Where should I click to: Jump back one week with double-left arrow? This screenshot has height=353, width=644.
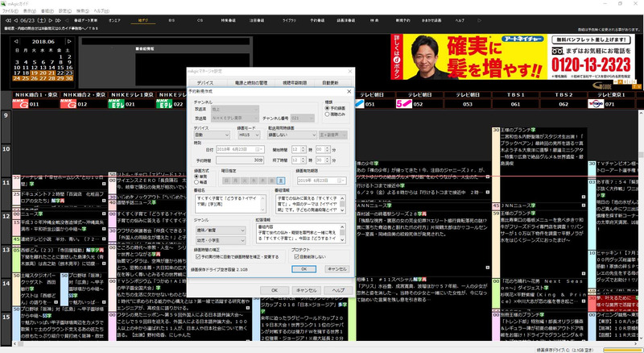click(8, 20)
